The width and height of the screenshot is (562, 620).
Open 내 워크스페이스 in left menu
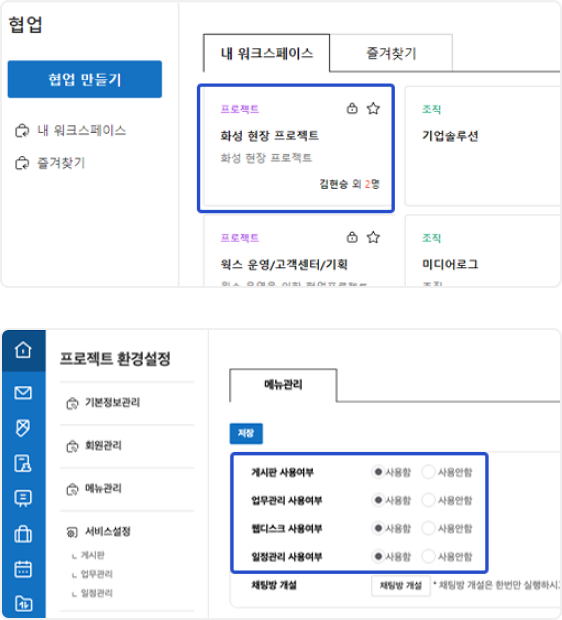(x=81, y=130)
